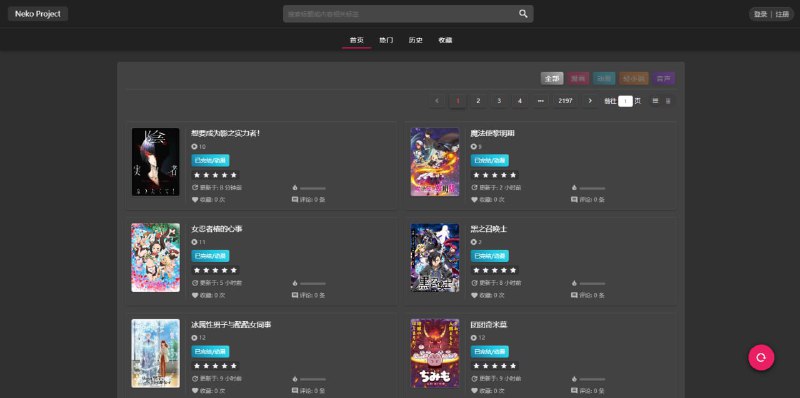The width and height of the screenshot is (800, 398).
Task: Click the comment icon on 黑之召唤士 card
Action: pyautogui.click(x=574, y=295)
